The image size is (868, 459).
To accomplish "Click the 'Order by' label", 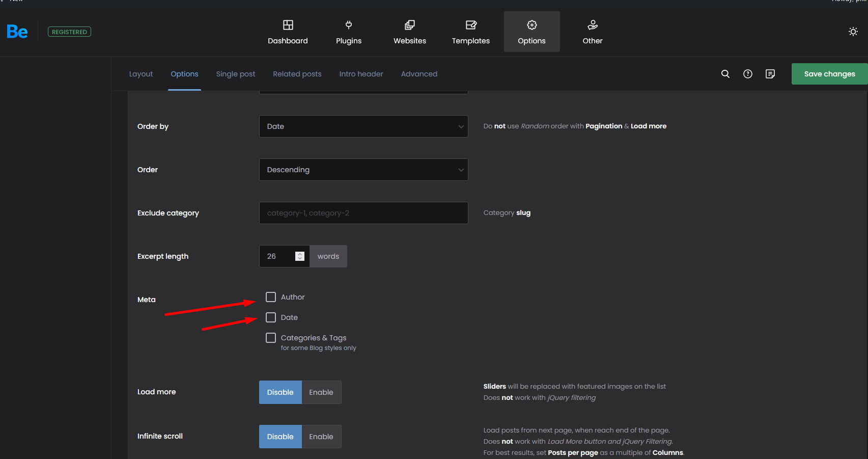I will pyautogui.click(x=153, y=126).
